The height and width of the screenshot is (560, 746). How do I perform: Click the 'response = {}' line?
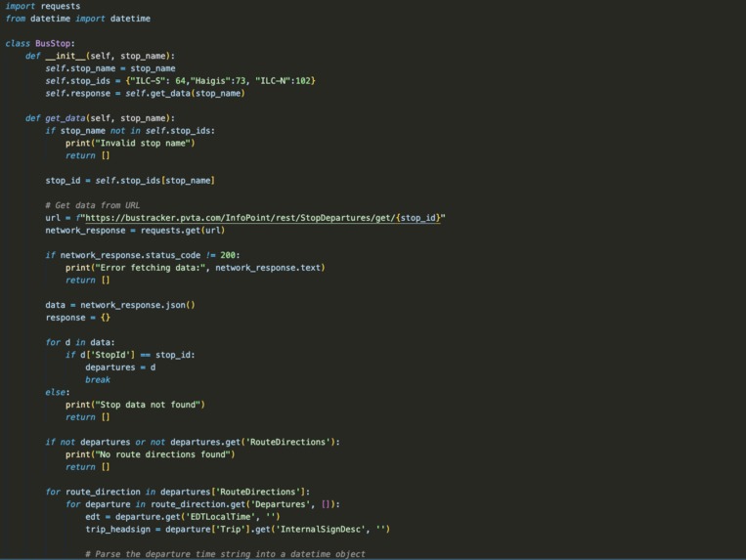point(78,318)
